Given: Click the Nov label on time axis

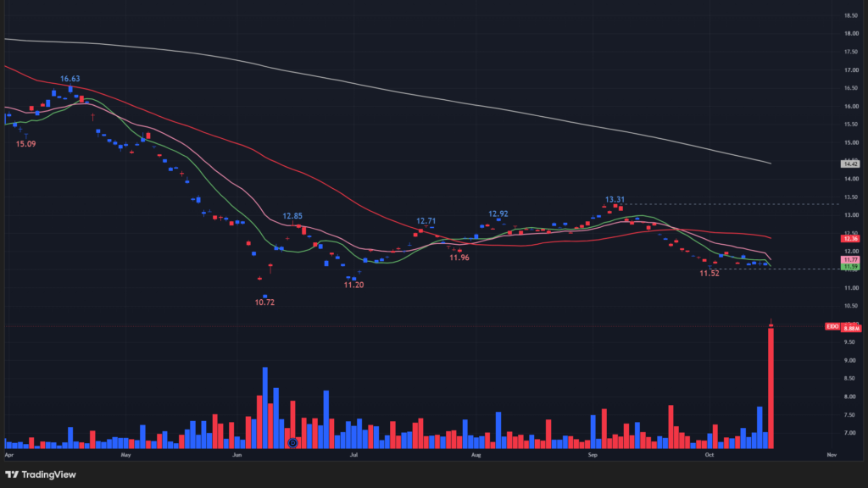Looking at the screenshot, I should (832, 455).
